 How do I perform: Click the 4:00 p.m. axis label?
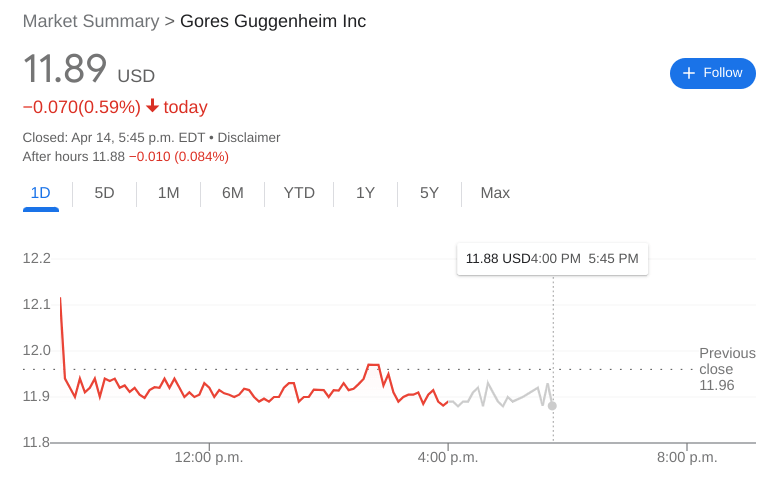[x=448, y=458]
